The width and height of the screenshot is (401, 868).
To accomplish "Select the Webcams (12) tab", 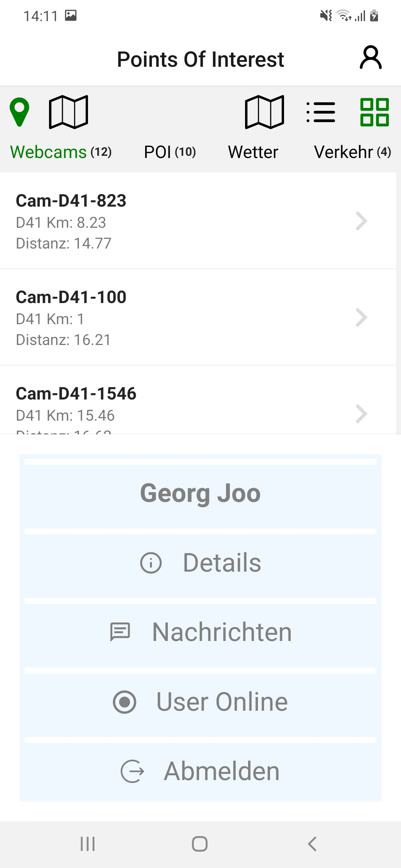I will 61,152.
